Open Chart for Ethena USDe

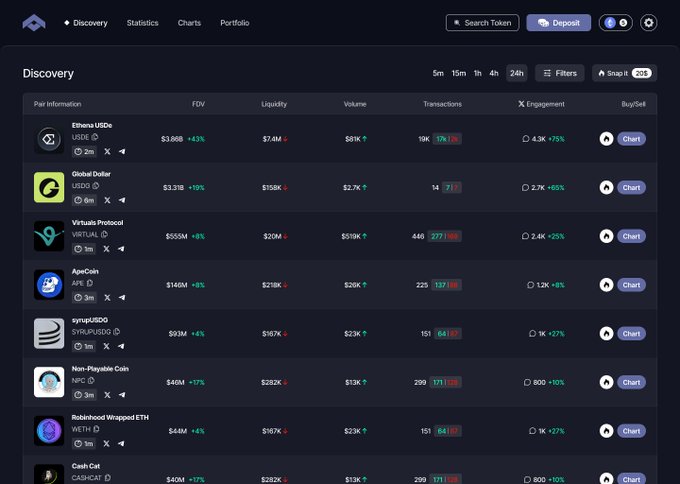click(x=631, y=139)
